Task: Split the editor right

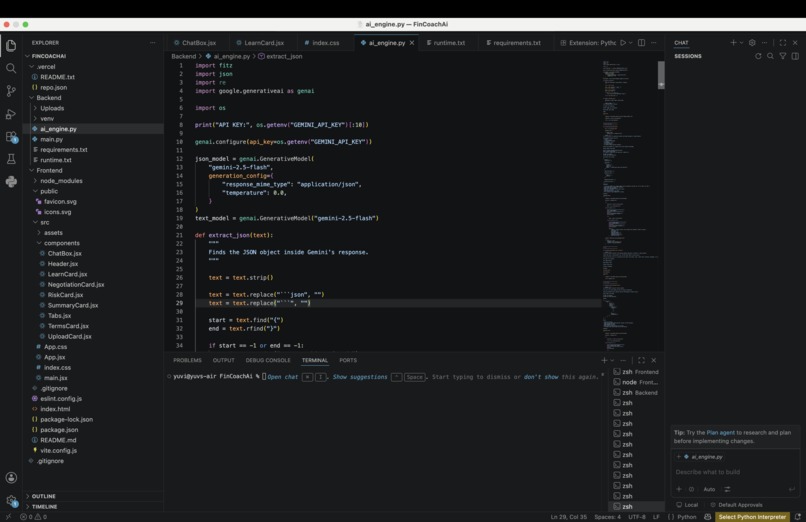Action: click(x=642, y=43)
